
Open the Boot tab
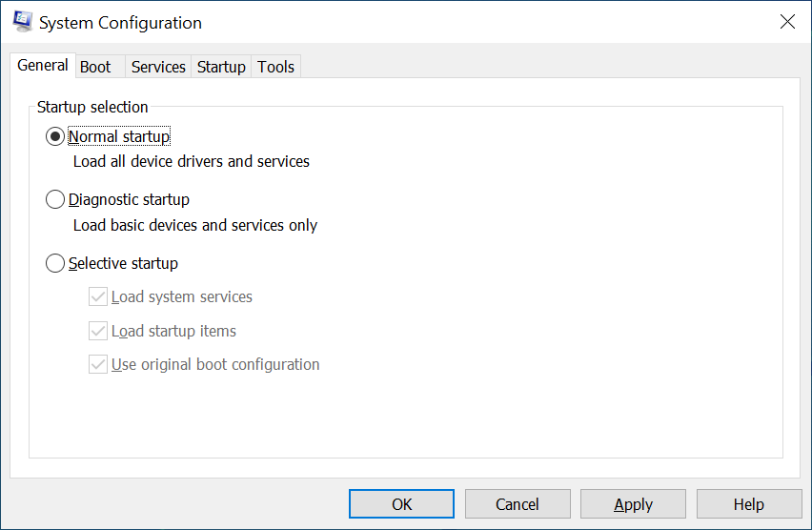95,67
